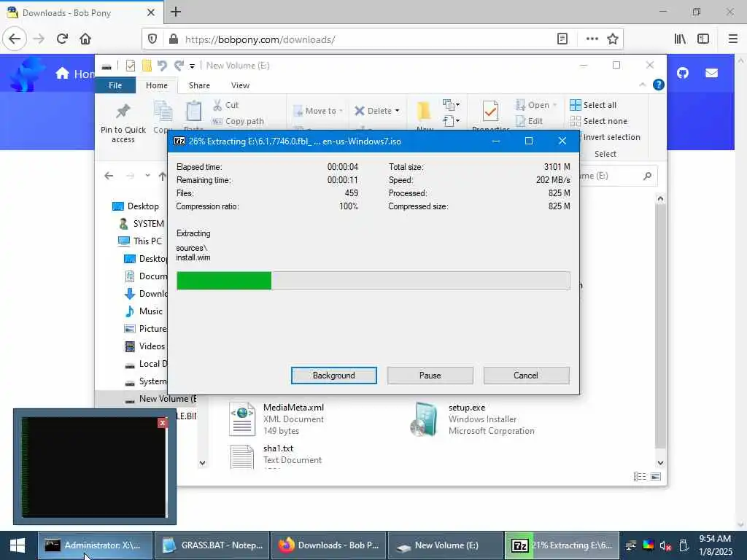Click Explorer back navigation arrow
Screen dimensions: 747x560
[x=109, y=176]
